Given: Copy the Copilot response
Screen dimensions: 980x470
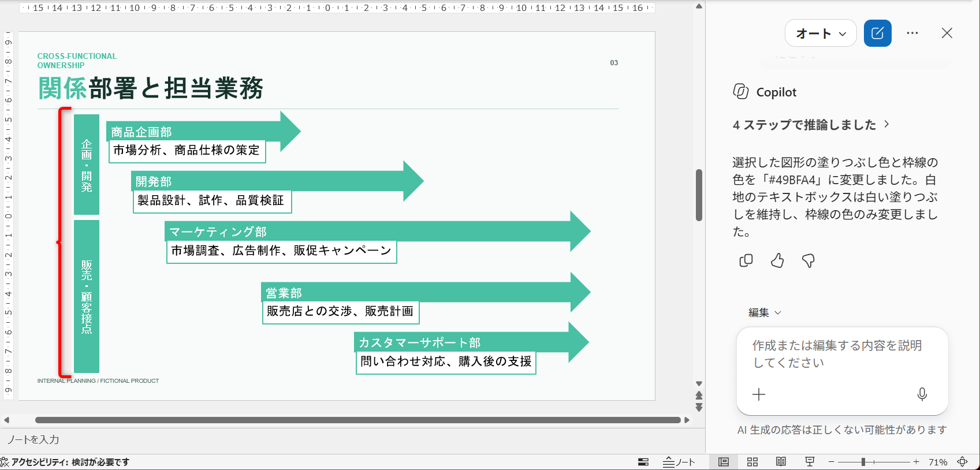Looking at the screenshot, I should (x=746, y=260).
